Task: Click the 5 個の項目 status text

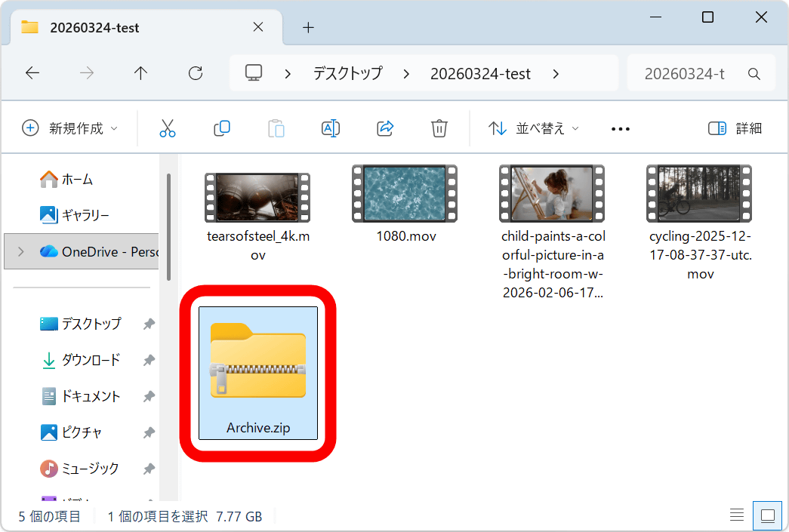Action: tap(49, 516)
